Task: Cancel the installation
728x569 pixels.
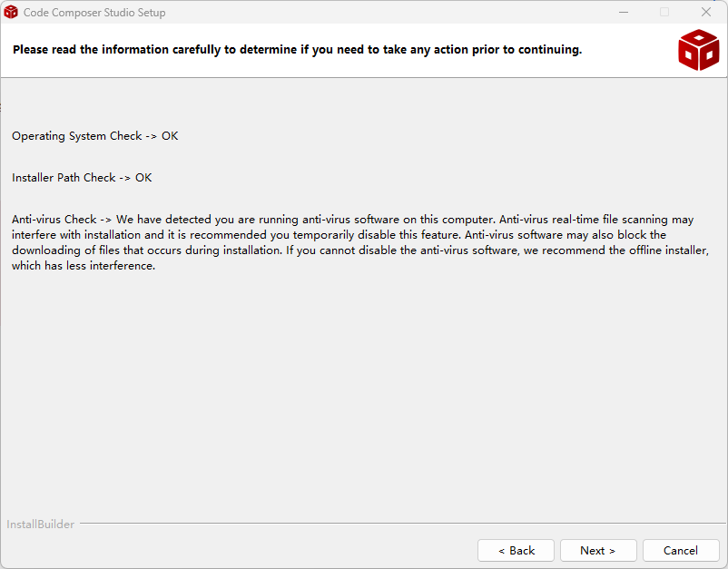Action: click(x=681, y=551)
